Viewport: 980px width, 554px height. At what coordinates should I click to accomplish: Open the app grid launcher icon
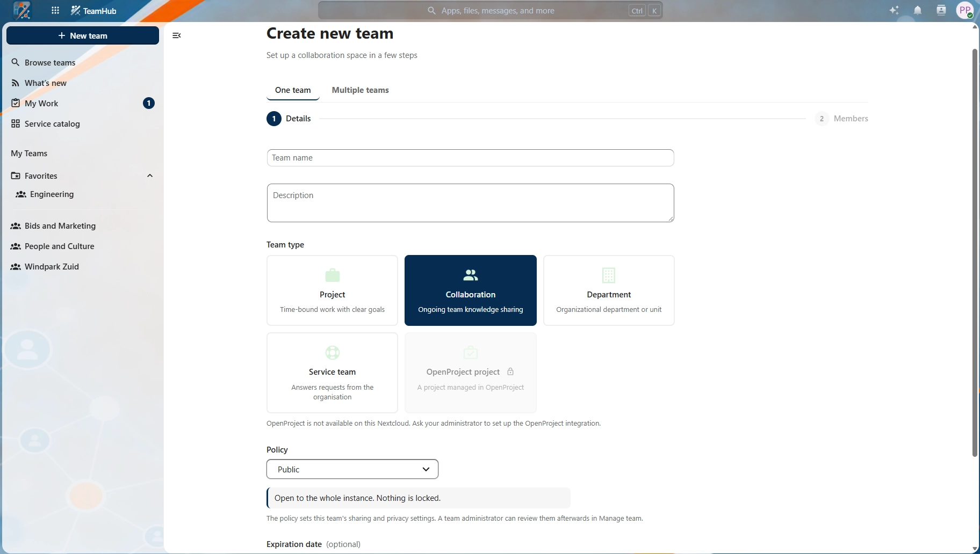(x=55, y=10)
